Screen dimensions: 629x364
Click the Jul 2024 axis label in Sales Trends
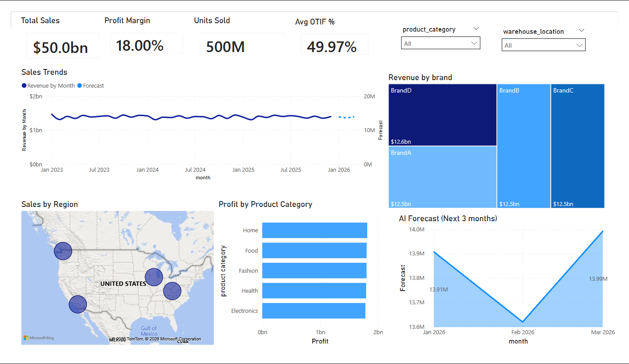pos(195,170)
